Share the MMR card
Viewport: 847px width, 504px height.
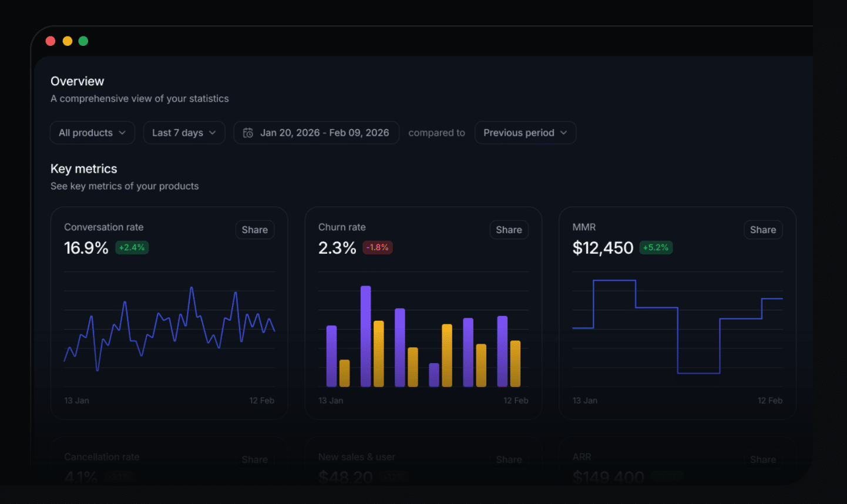coord(763,230)
